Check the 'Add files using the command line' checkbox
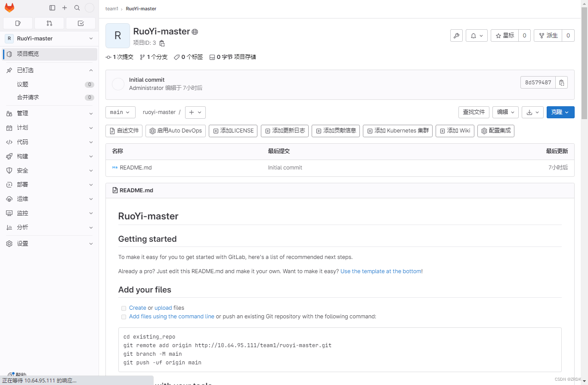Viewport: 588px width, 385px height. coord(124,317)
